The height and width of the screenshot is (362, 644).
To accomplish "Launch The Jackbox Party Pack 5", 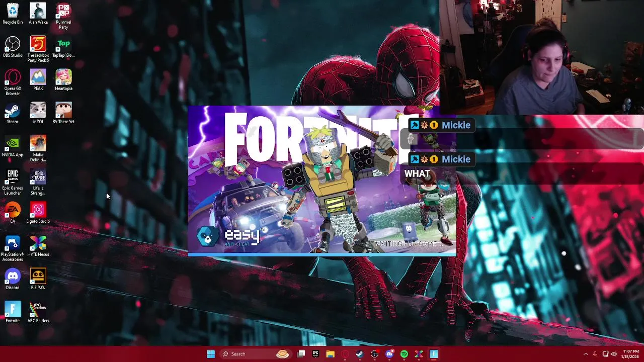I will pos(38,49).
